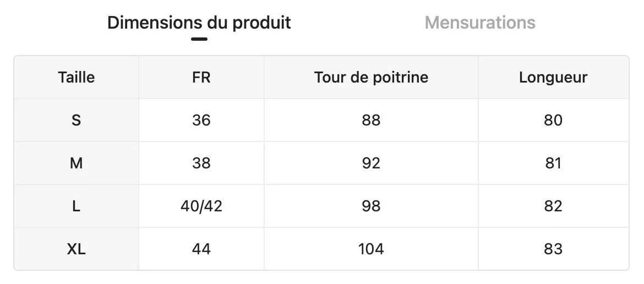The width and height of the screenshot is (644, 284).
Task: Switch to the Mensurations tab
Action: click(480, 23)
